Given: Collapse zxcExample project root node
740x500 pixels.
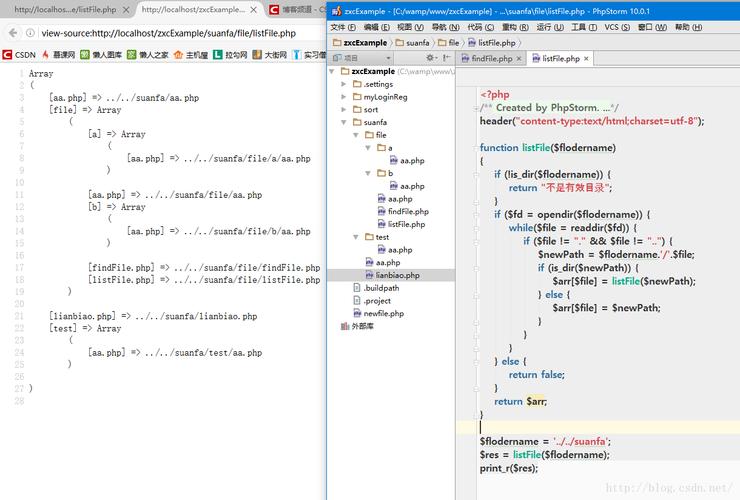Looking at the screenshot, I should (x=332, y=71).
